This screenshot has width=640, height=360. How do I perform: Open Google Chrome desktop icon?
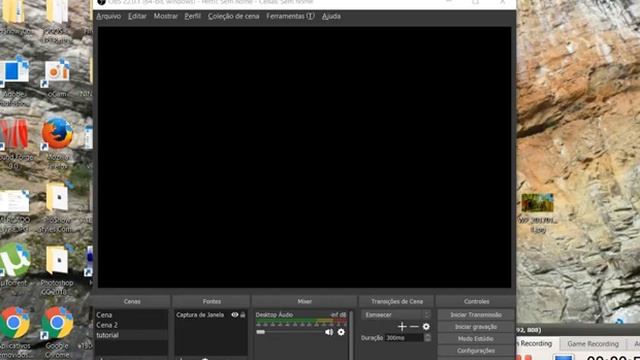57,331
